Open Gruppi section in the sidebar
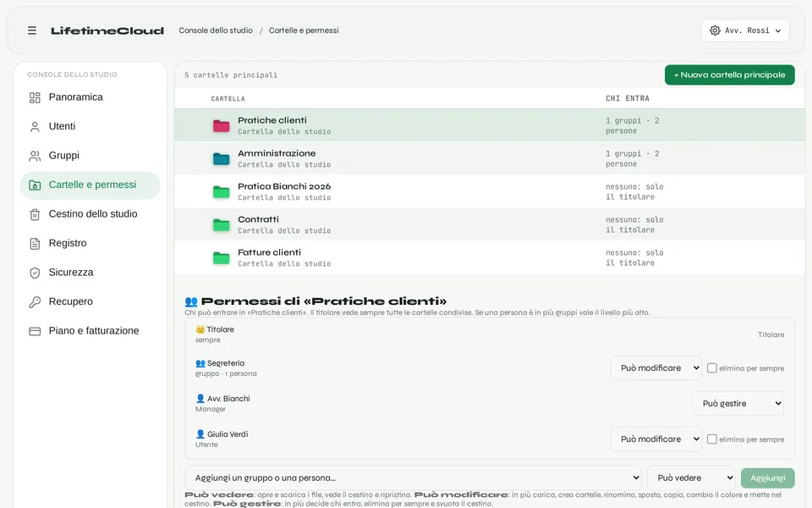 91,156
